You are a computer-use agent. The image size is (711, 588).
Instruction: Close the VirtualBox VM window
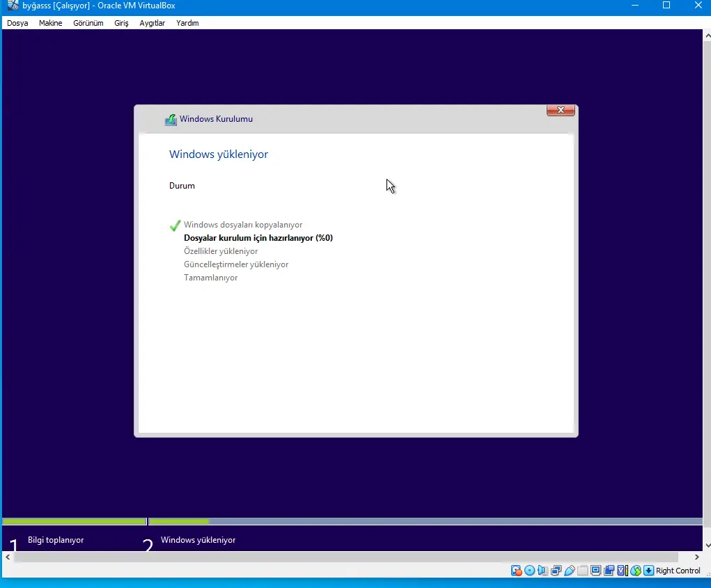[698, 6]
